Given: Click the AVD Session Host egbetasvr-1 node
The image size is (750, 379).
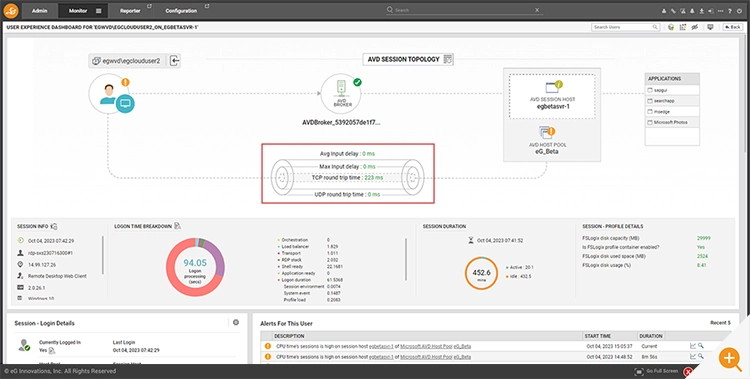Looking at the screenshot, I should 552,96.
